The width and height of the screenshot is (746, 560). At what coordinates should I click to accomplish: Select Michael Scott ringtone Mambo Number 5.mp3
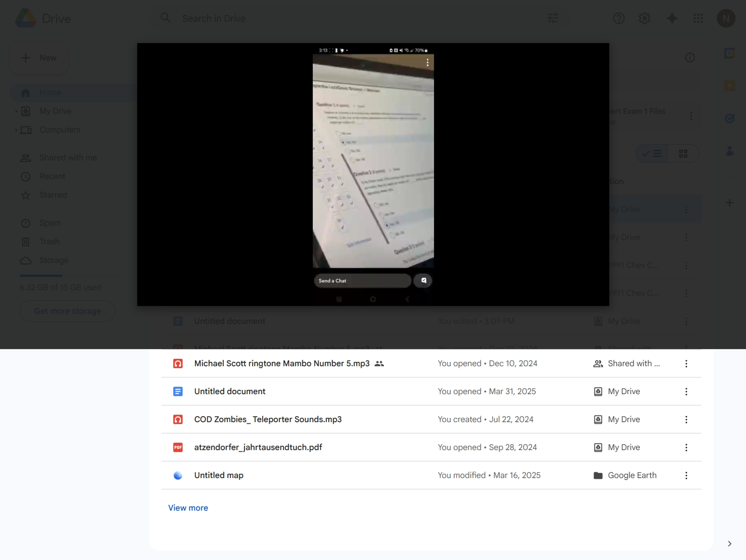tap(431, 363)
